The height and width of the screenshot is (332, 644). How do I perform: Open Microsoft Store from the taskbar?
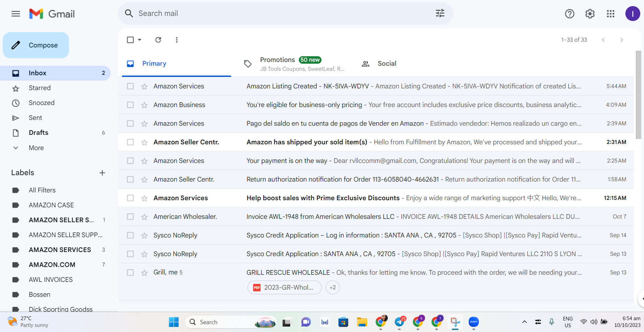tap(343, 322)
